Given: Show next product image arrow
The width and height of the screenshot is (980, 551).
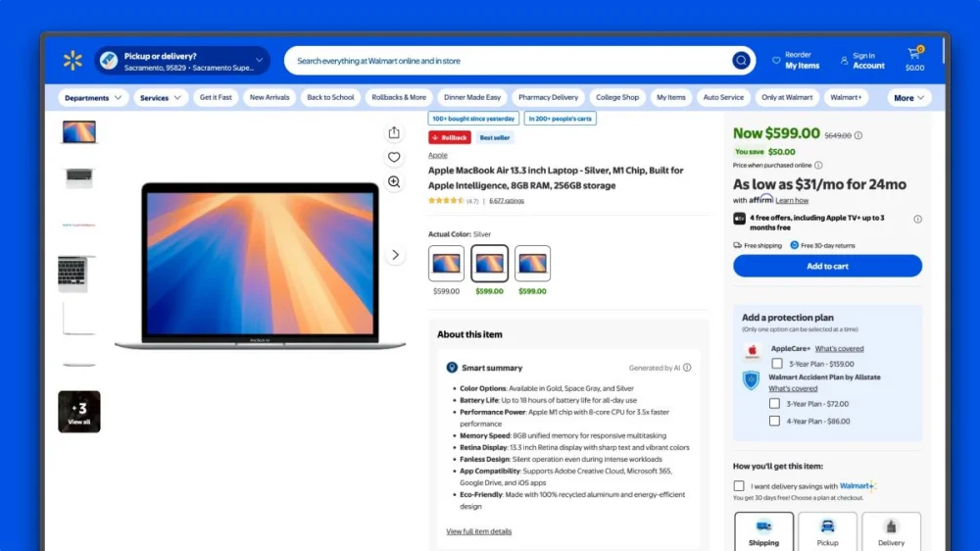Looking at the screenshot, I should click(395, 255).
